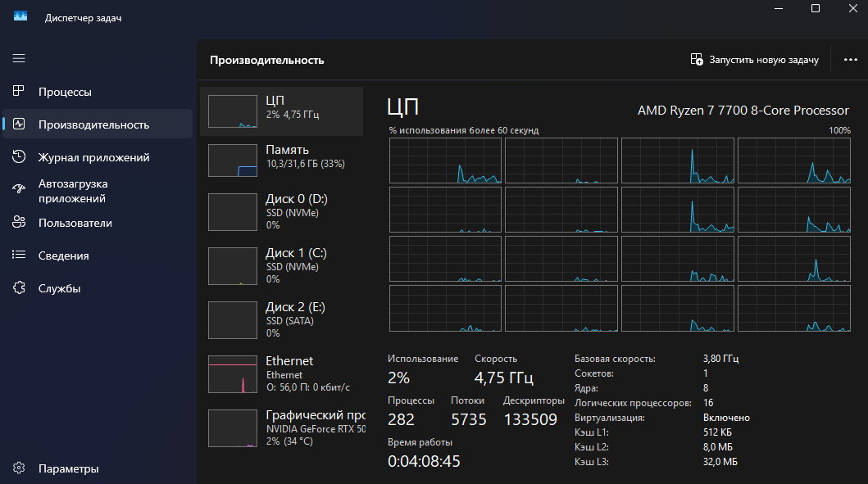Screen dimensions: 868x484
Task: Open Services via the puzzle-gear icon
Action: (19, 288)
